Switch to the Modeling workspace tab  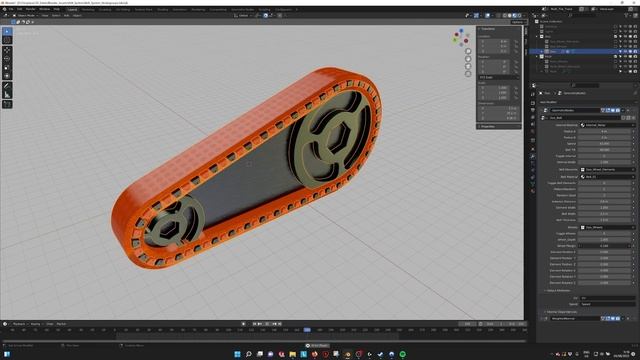[88, 9]
